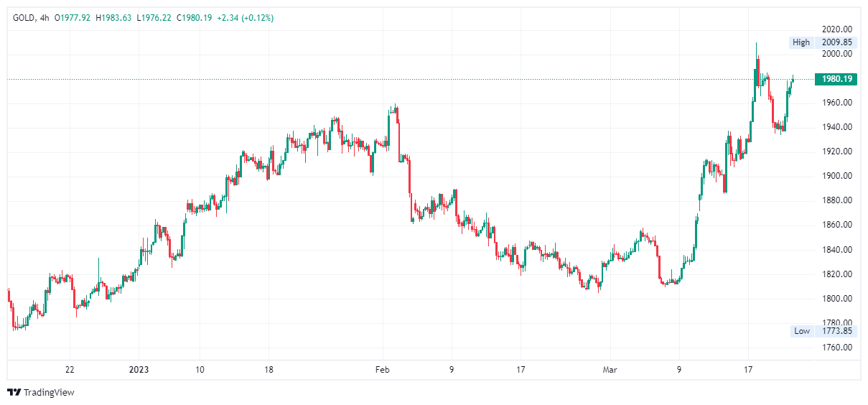Click the 22 date label on time axis
Image resolution: width=868 pixels, height=405 pixels.
(70, 370)
